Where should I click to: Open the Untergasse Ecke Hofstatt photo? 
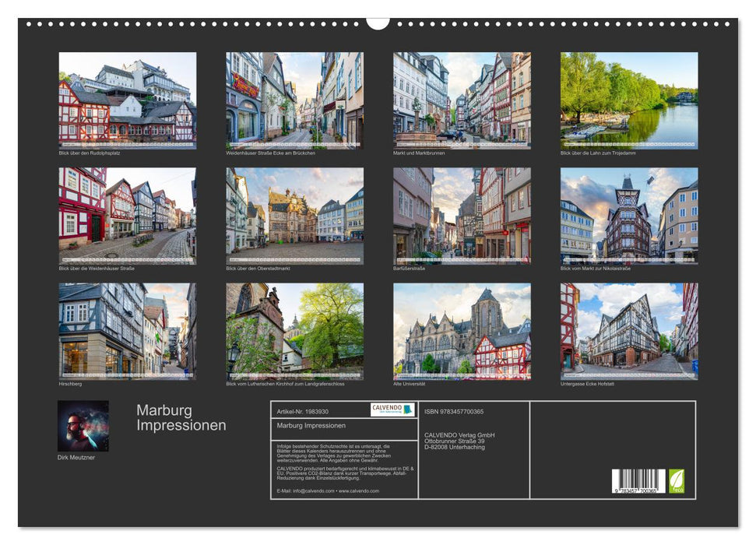pos(629,331)
